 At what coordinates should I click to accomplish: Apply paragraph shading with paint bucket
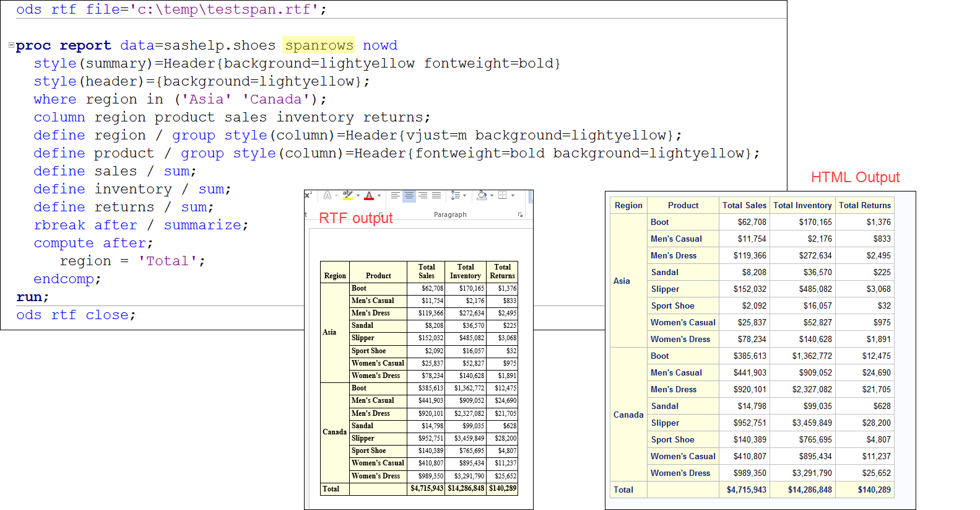(x=482, y=195)
